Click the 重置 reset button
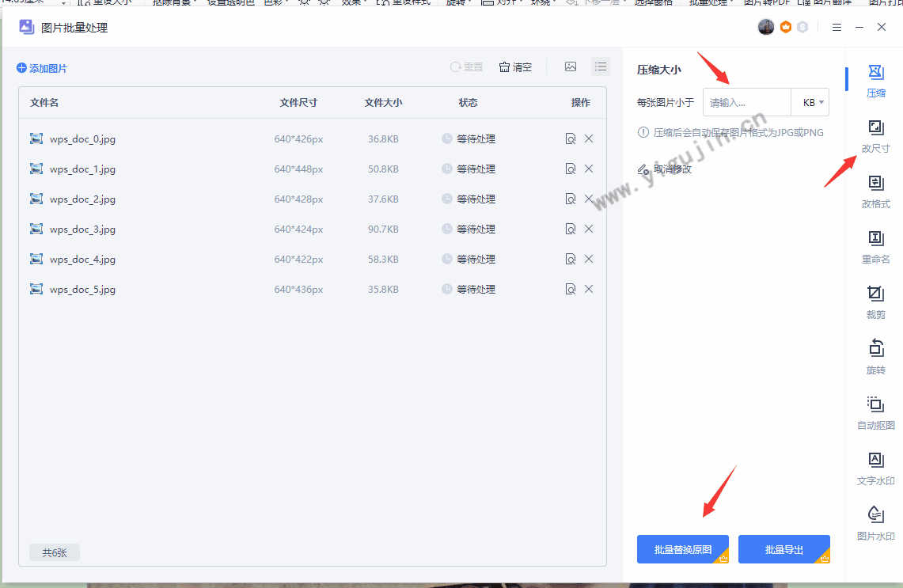Viewport: 903px width, 588px height. pyautogui.click(x=466, y=66)
